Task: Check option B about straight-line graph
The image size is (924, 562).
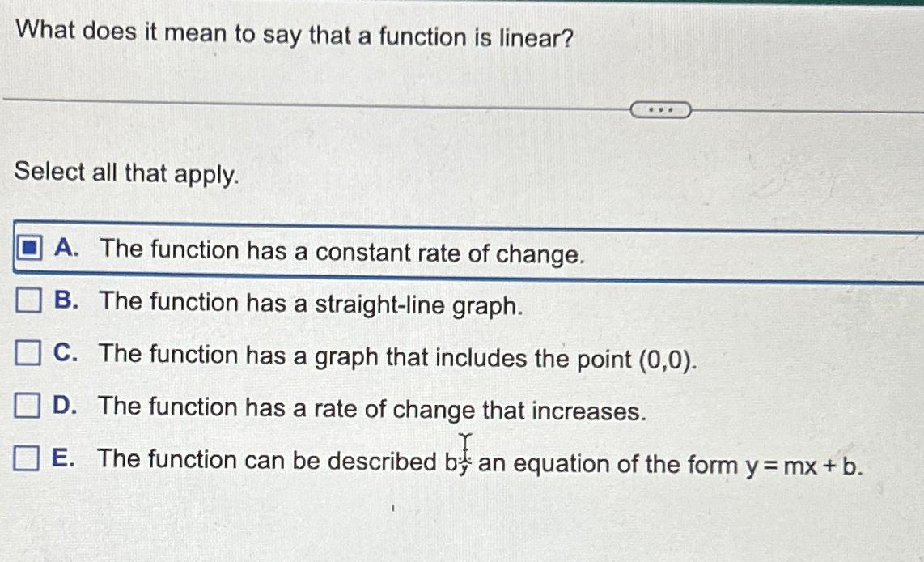Action: [28, 300]
